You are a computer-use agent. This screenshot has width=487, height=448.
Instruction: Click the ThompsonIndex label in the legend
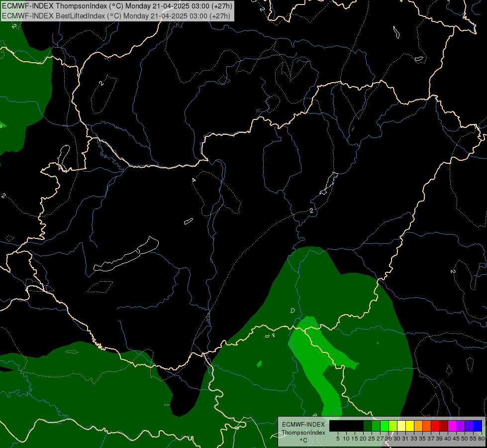click(303, 433)
